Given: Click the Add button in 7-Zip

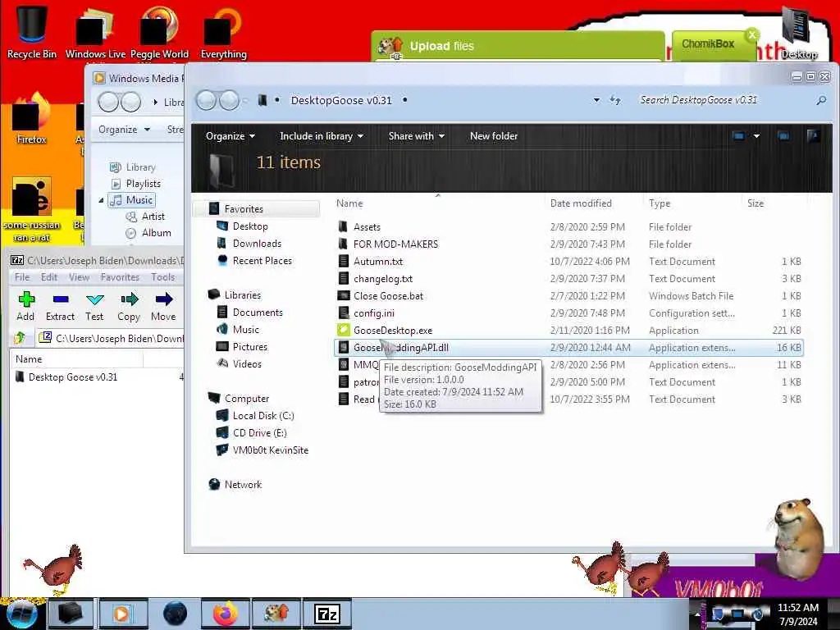Looking at the screenshot, I should point(25,307).
